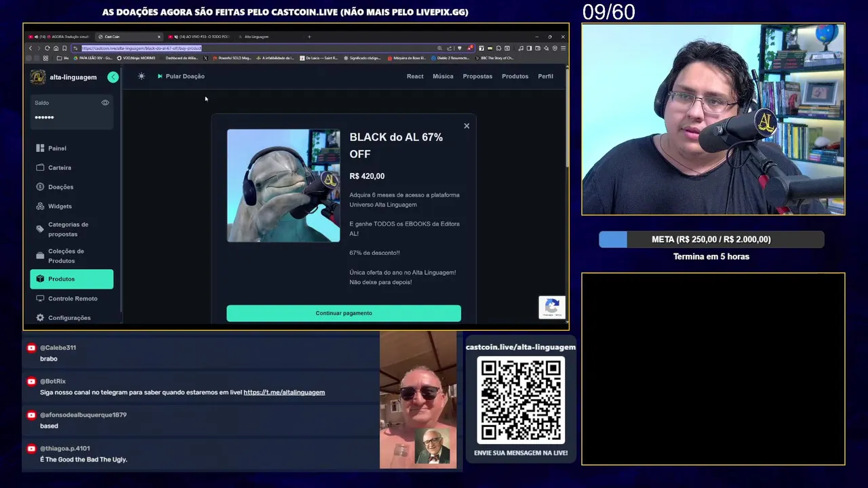Open Produtos in top navigation
Image resolution: width=868 pixels, height=488 pixels.
coord(515,76)
